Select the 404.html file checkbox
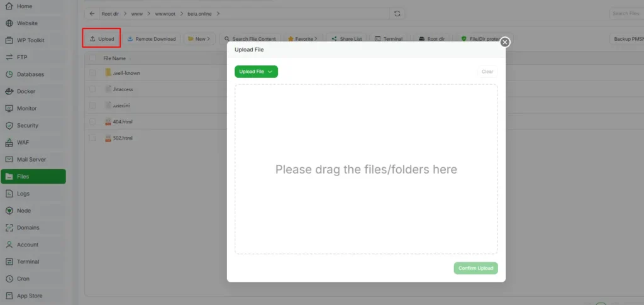Screen dimensions: 644x305 92,122
